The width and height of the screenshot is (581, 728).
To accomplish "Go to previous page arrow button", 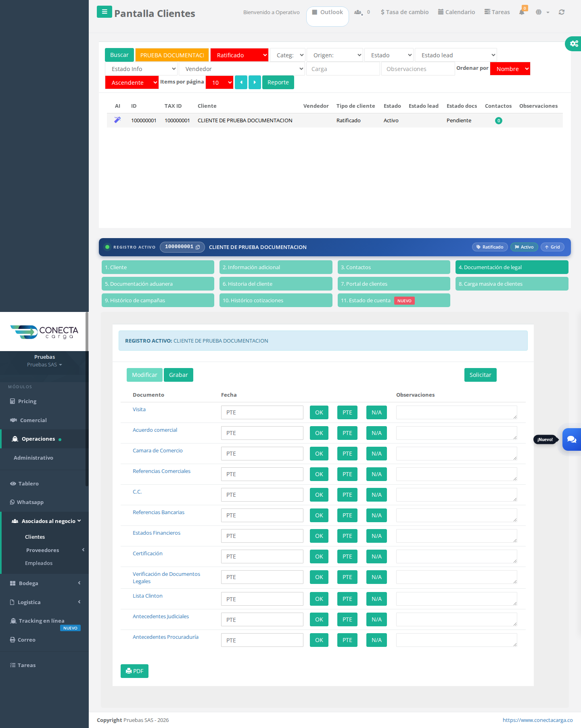I will (241, 82).
